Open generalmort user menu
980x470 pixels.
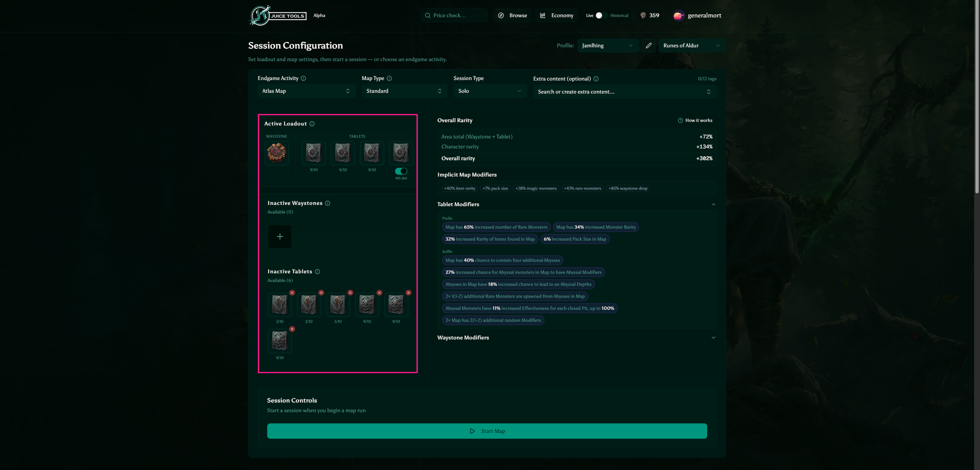(x=697, y=16)
